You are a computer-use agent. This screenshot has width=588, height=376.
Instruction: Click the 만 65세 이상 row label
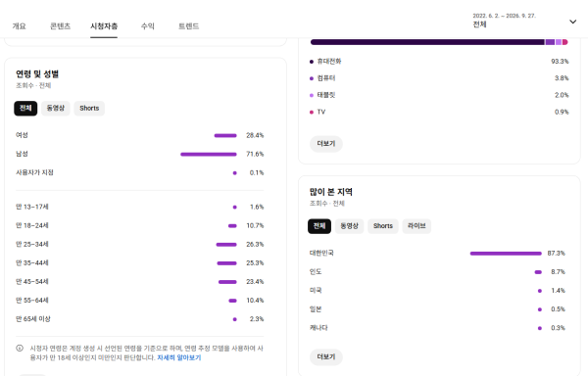(33, 319)
